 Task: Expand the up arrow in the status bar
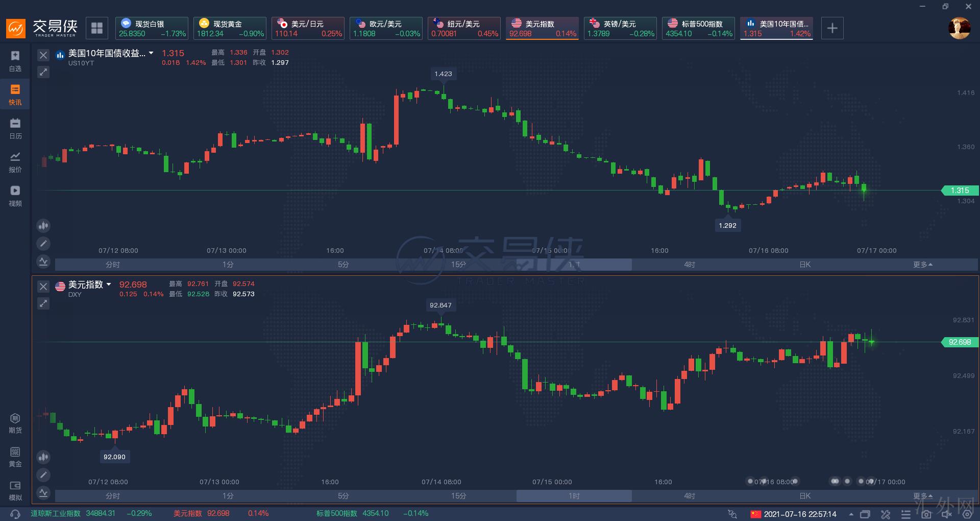click(851, 514)
